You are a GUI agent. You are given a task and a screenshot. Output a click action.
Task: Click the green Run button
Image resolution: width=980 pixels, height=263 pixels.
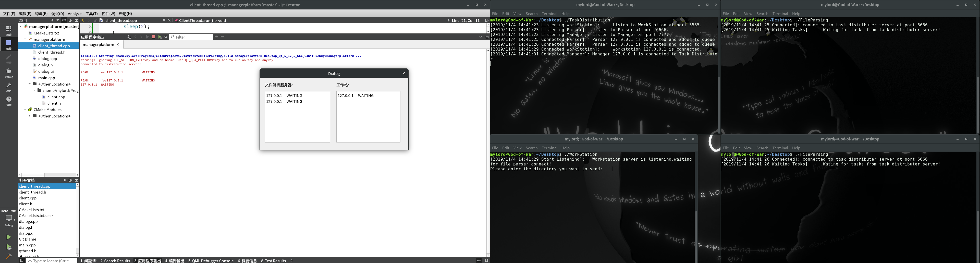8,237
